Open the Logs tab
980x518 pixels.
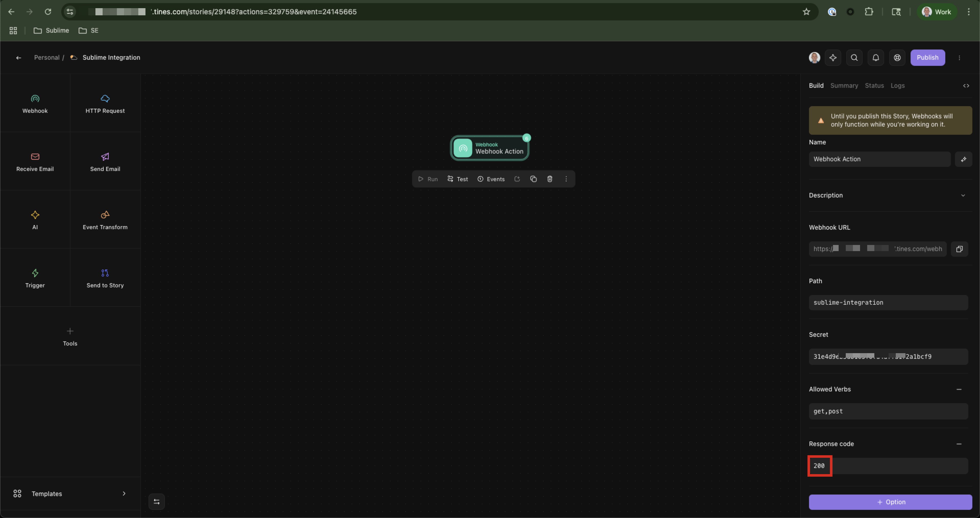pyautogui.click(x=897, y=86)
